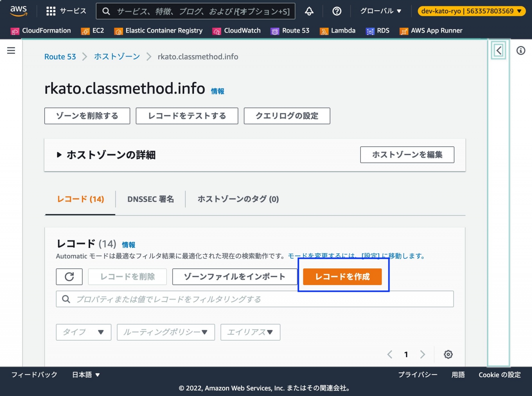Open the help question mark panel

point(336,11)
